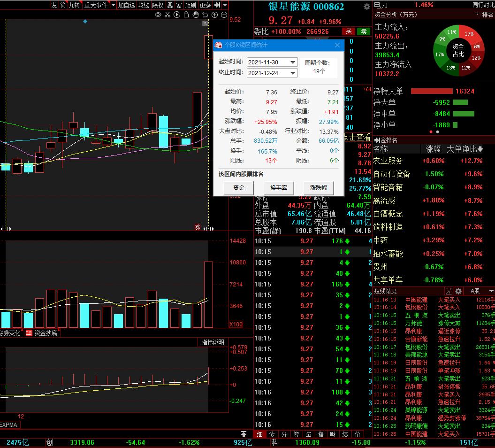Click the undo arrow icon above chart

[205, 15]
